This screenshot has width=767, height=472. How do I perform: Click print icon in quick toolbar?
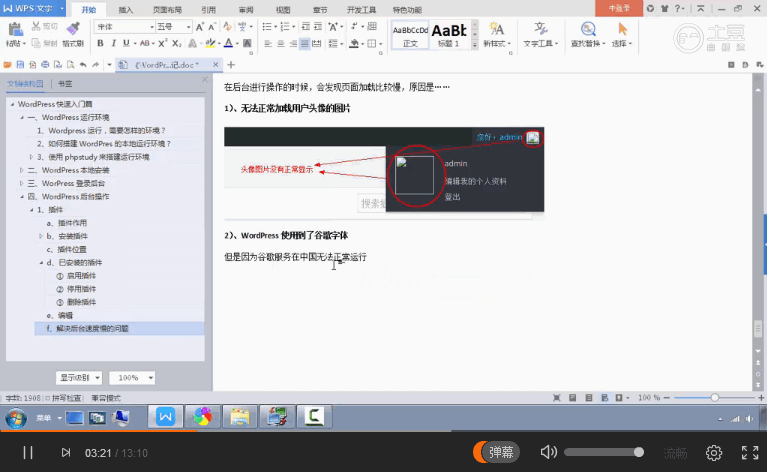pos(45,65)
